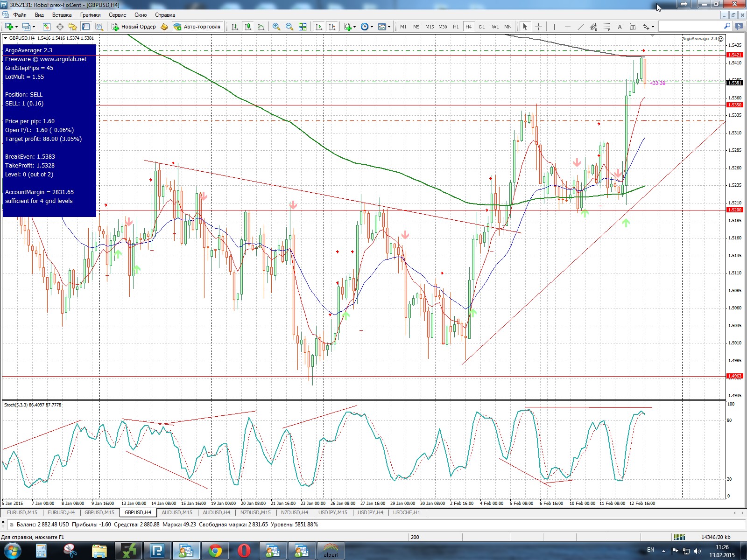Screen dimensions: 747x560
Task: Open the Вид menu
Action: 39,15
